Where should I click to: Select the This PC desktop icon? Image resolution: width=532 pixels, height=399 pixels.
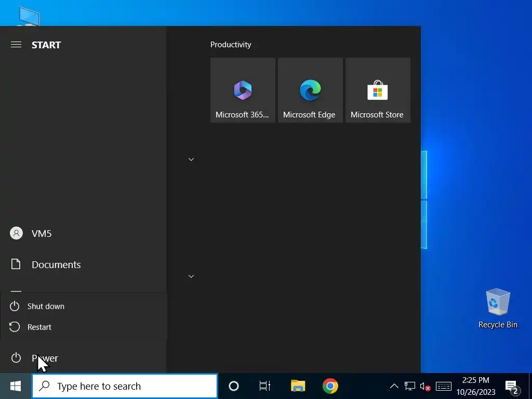[x=29, y=16]
